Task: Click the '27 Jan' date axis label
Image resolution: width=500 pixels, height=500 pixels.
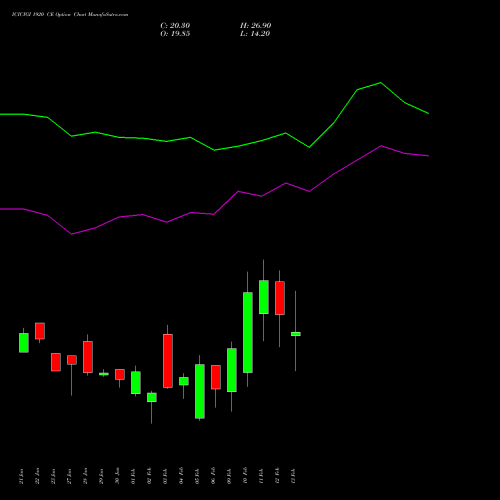Action: (70, 476)
